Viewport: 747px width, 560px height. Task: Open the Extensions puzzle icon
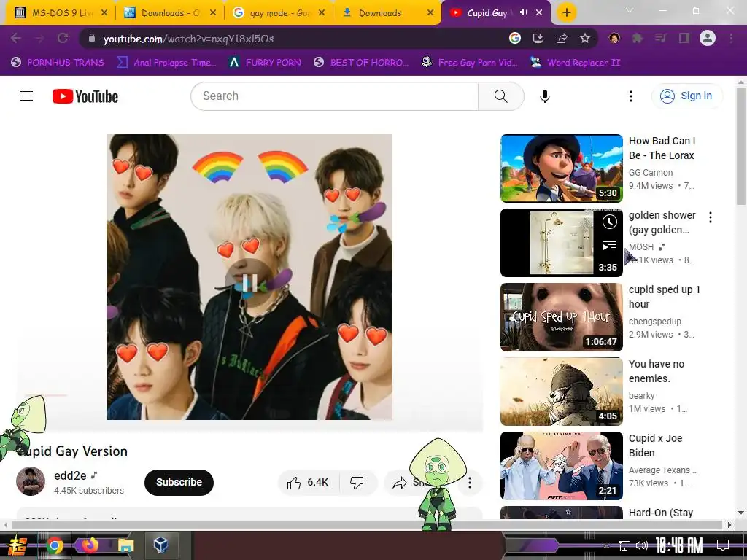[x=638, y=39]
